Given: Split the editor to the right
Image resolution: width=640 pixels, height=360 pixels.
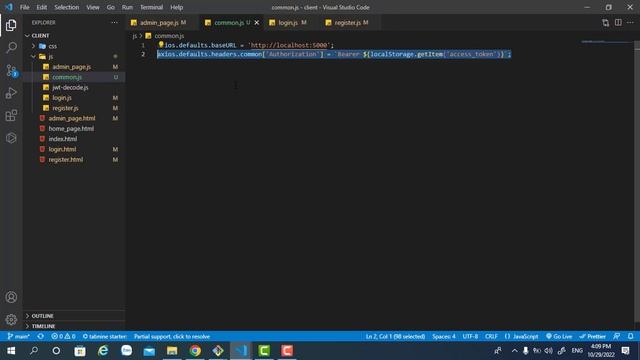Looking at the screenshot, I should pyautogui.click(x=618, y=23).
